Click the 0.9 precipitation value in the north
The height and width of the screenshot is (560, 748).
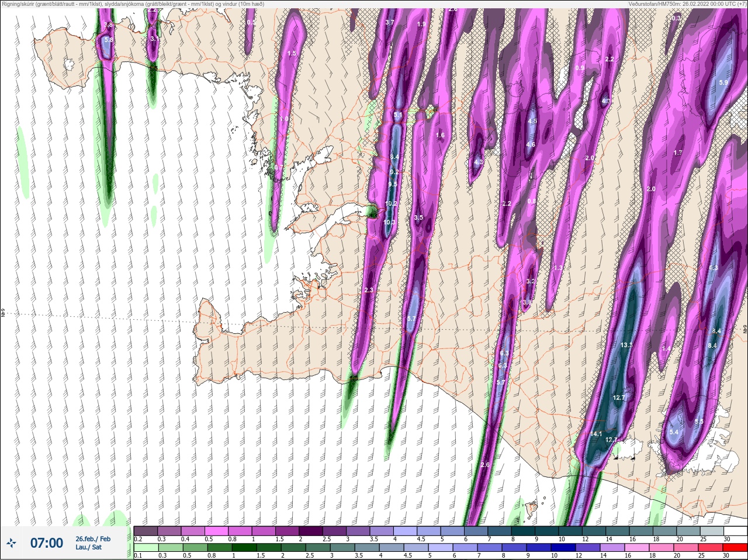(580, 68)
